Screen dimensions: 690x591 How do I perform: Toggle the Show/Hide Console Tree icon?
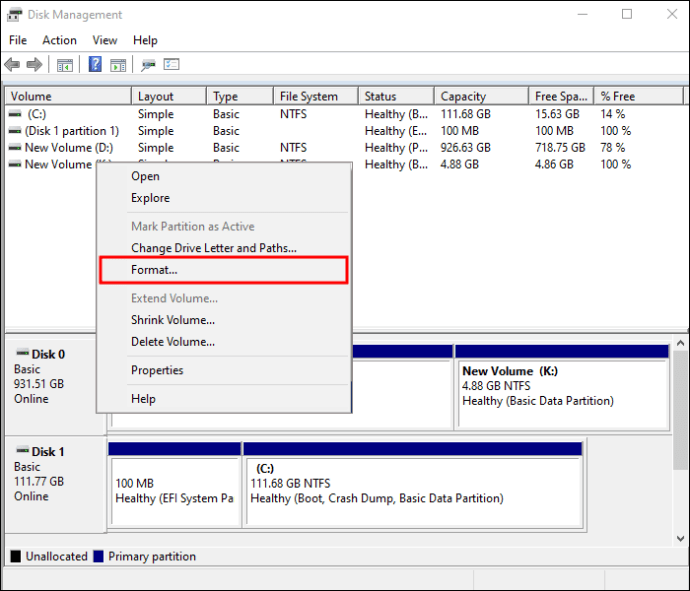[64, 65]
